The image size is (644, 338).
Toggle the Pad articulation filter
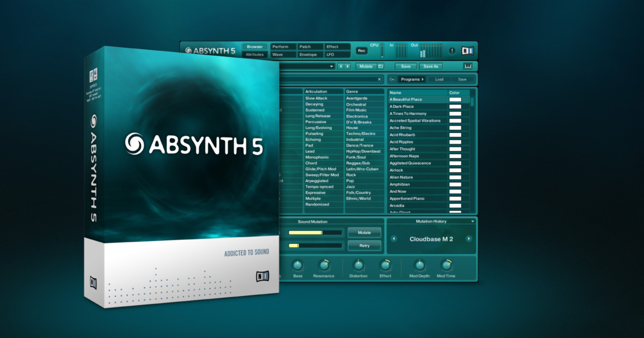(x=323, y=145)
